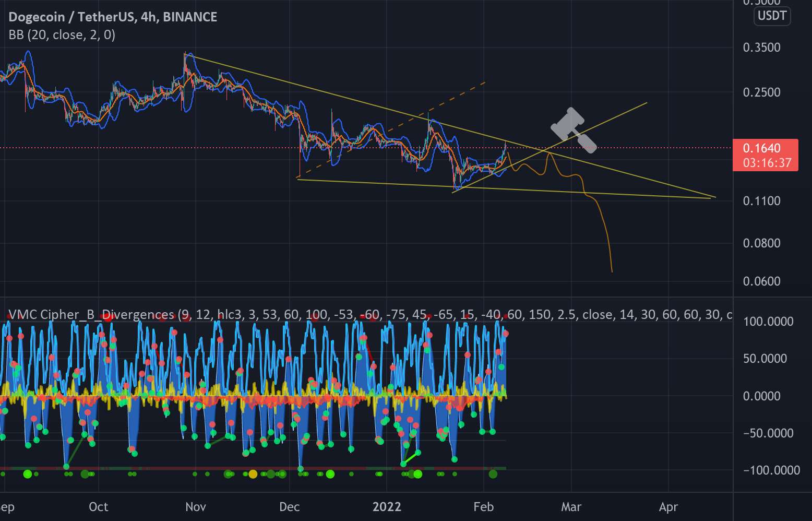Image resolution: width=812 pixels, height=521 pixels.
Task: Click the -100.0000 indicator scale label
Action: (771, 470)
